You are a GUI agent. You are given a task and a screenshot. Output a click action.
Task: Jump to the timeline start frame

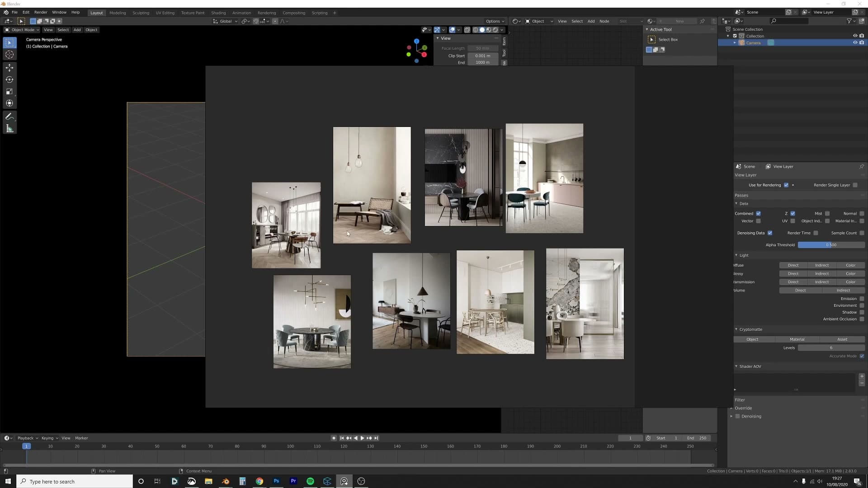[342, 438]
